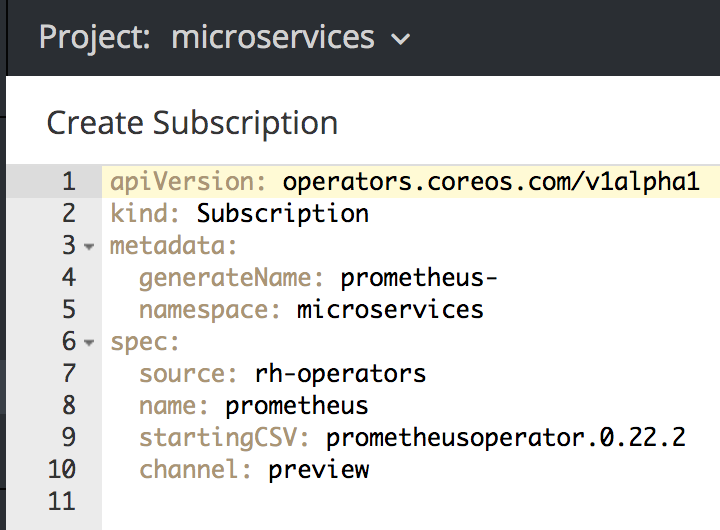This screenshot has height=530, width=720.
Task: Collapse the metadata section fold arrow
Action: point(89,247)
